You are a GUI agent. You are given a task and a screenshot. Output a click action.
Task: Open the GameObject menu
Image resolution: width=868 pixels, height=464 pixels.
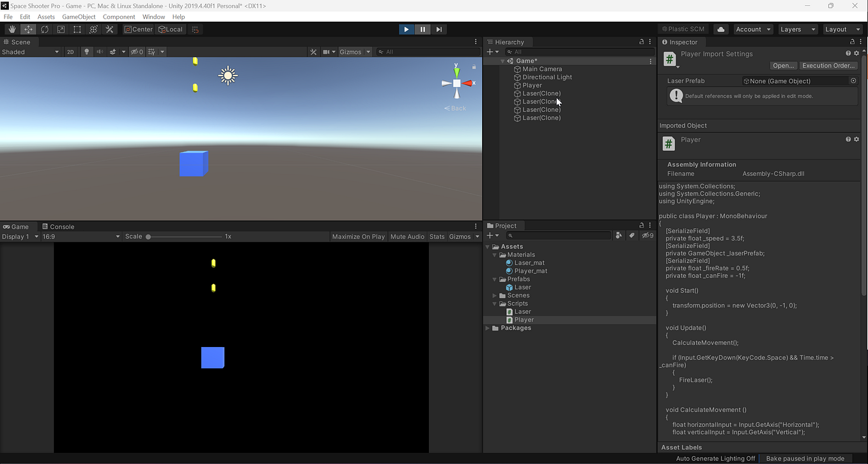[79, 17]
